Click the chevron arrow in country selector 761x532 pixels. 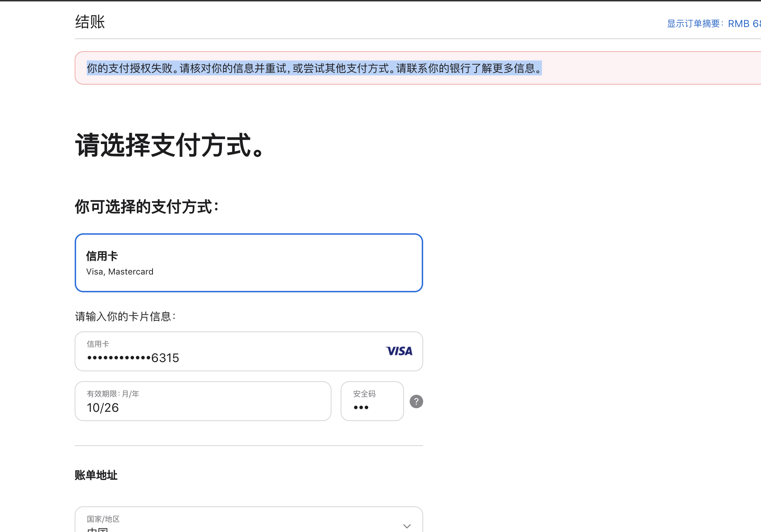[x=407, y=526]
